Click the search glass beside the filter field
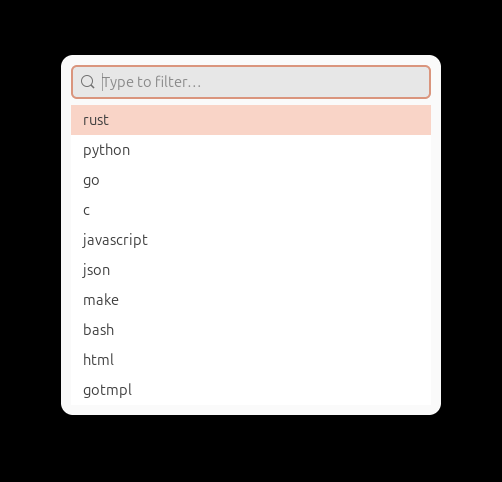This screenshot has height=482, width=502. [x=88, y=82]
